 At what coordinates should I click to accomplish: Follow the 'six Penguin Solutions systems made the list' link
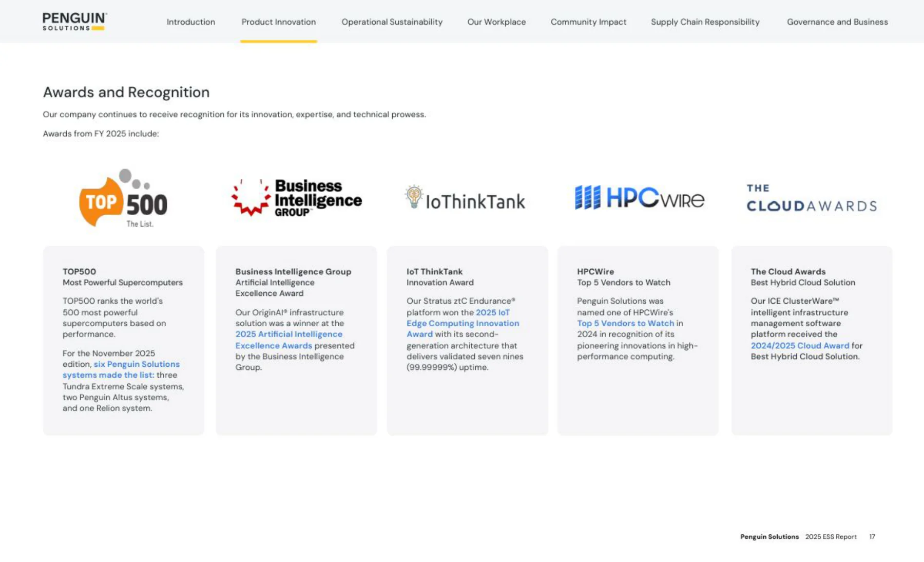click(x=122, y=369)
